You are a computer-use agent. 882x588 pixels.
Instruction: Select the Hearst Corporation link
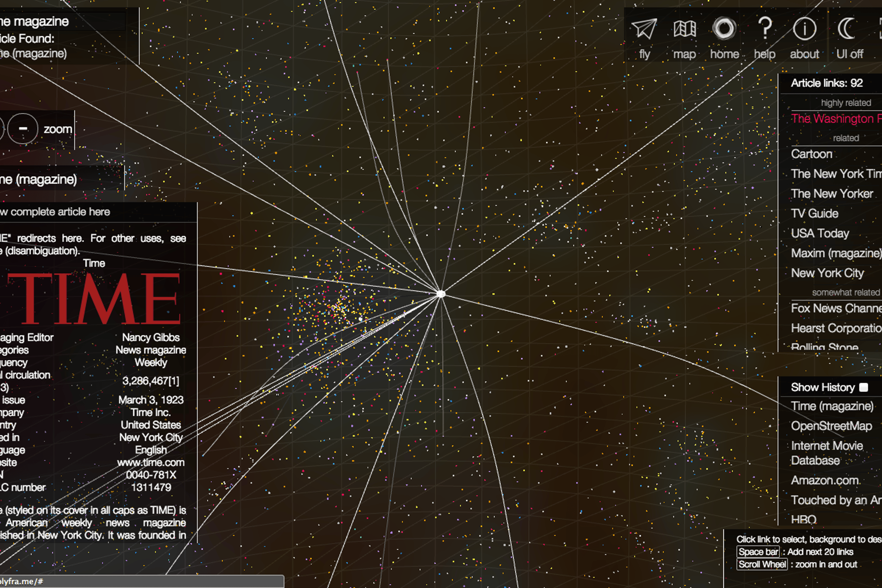click(836, 328)
